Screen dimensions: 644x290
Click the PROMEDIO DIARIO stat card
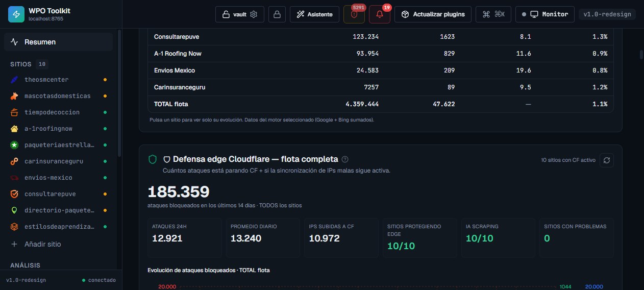(263, 238)
